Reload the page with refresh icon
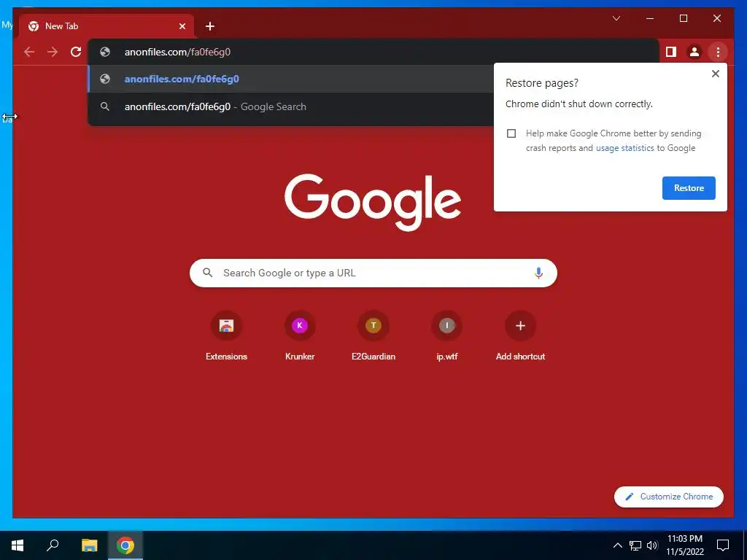The image size is (747, 560). (x=76, y=52)
